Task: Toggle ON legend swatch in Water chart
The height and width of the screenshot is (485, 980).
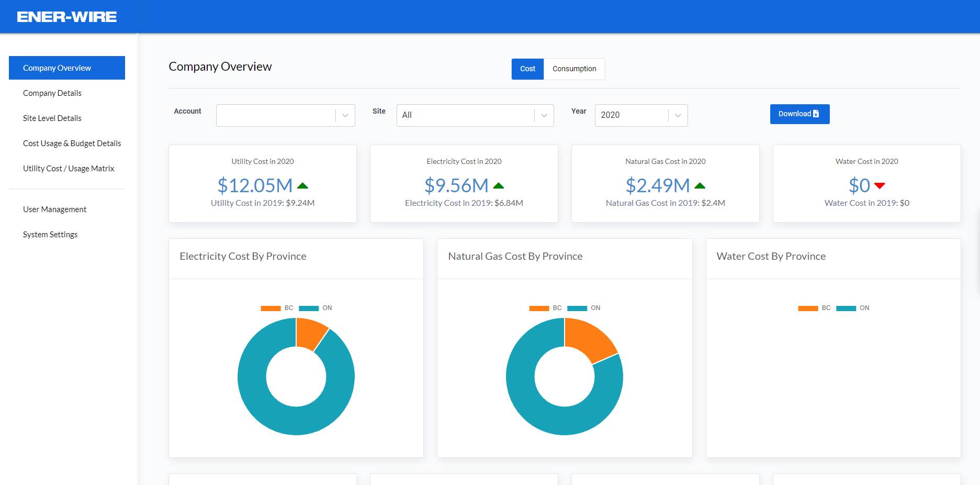Action: point(846,308)
